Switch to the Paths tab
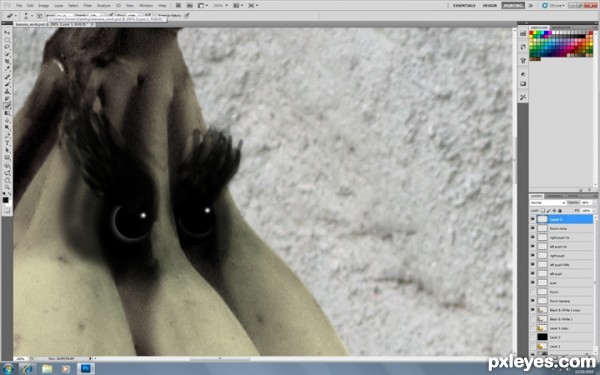The width and height of the screenshot is (600, 375). tap(572, 196)
